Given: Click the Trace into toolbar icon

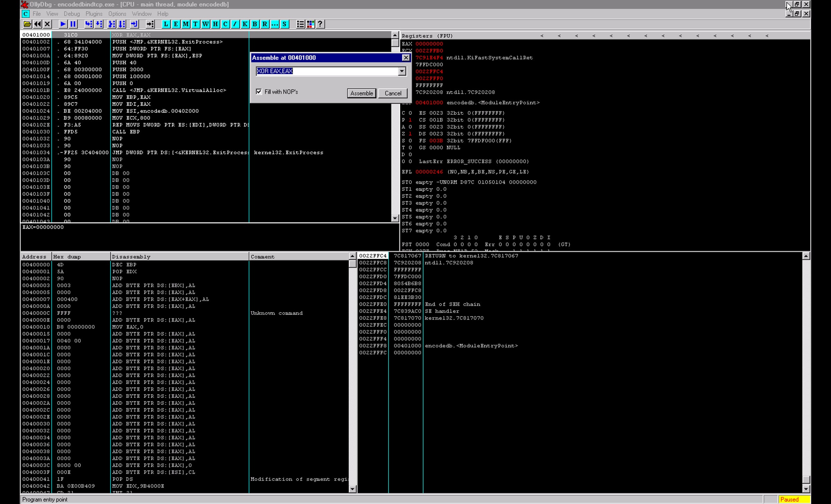Looking at the screenshot, I should (x=111, y=24).
